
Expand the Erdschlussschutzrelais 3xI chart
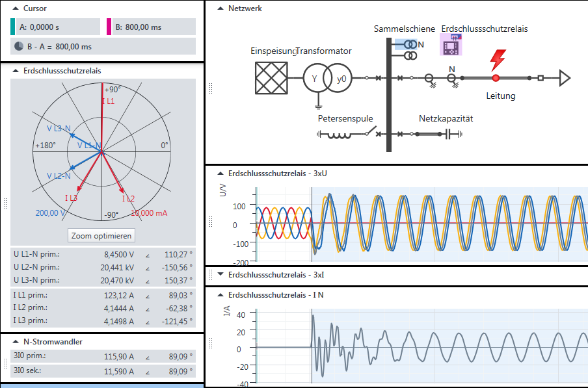point(220,274)
